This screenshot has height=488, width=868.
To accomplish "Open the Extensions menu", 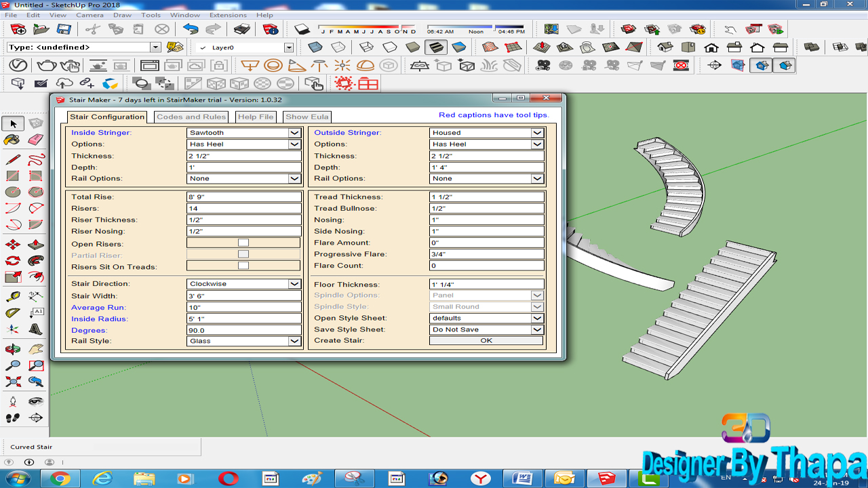I will [228, 15].
